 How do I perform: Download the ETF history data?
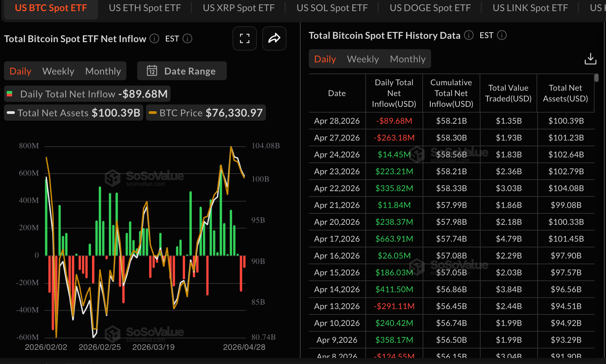(590, 59)
